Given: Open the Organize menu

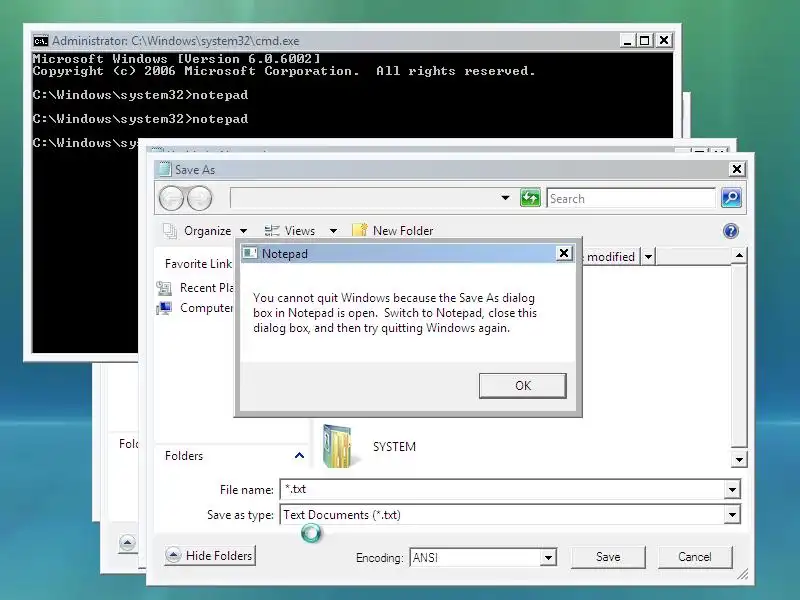Looking at the screenshot, I should (206, 231).
